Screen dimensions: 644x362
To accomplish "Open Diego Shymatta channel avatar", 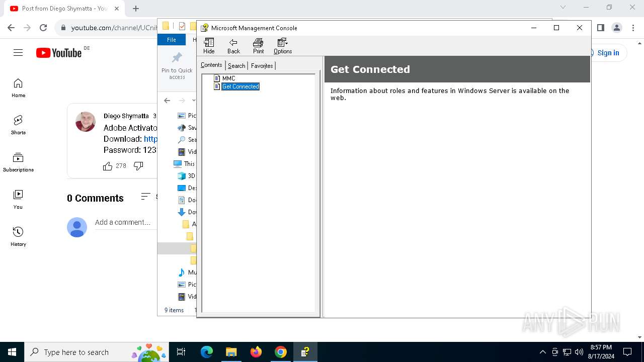I will pos(86,122).
